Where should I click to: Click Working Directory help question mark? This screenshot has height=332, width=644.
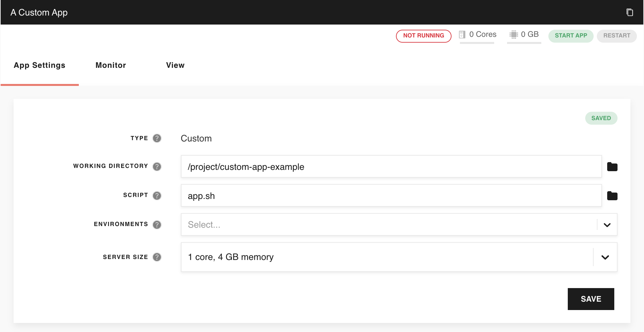(x=157, y=166)
